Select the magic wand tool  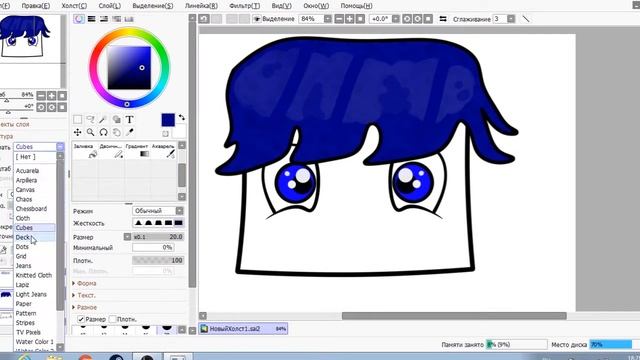point(103,119)
